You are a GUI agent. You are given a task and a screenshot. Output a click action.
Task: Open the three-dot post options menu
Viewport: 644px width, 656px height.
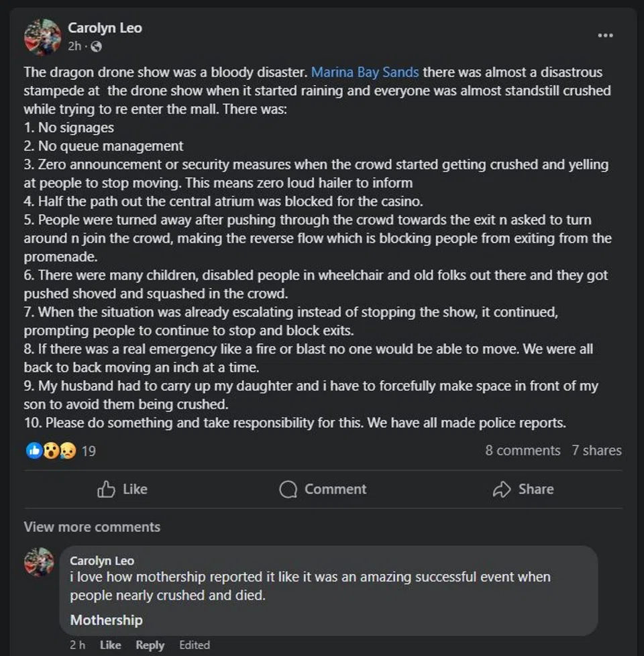click(605, 36)
